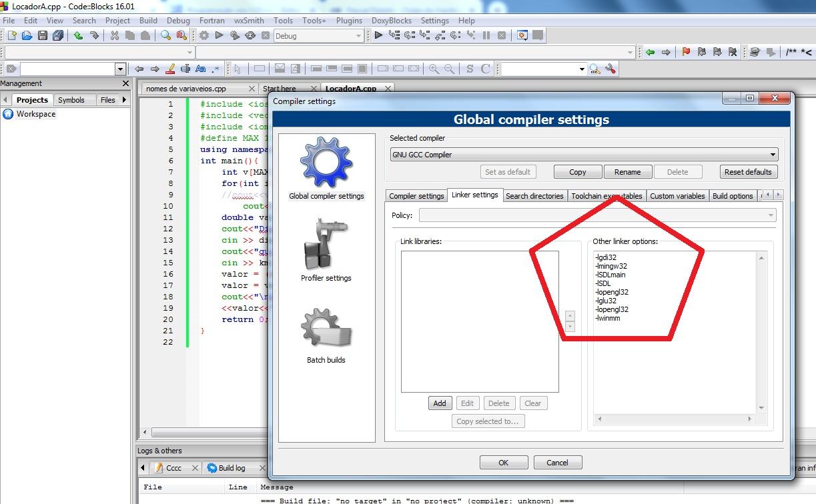Open the DoxyBlocks menu

point(392,21)
